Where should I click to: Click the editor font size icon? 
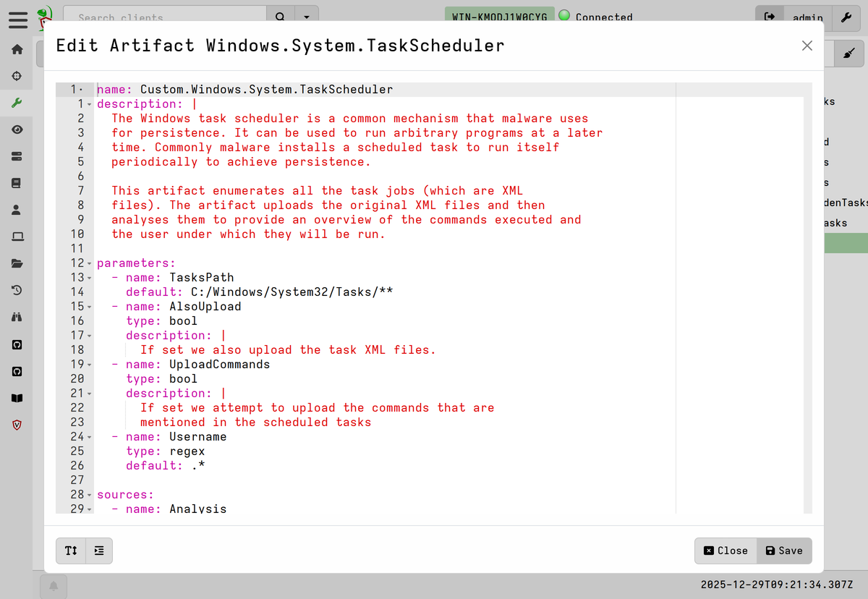coord(71,551)
